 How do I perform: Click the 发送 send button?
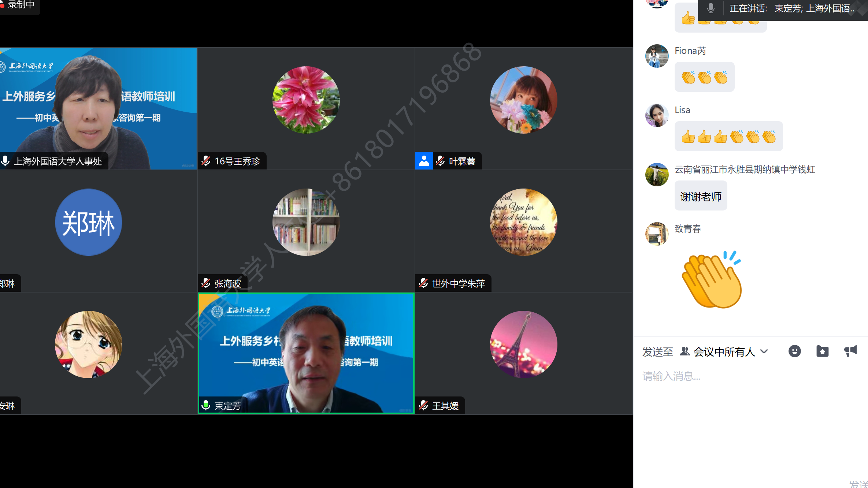coord(859,484)
